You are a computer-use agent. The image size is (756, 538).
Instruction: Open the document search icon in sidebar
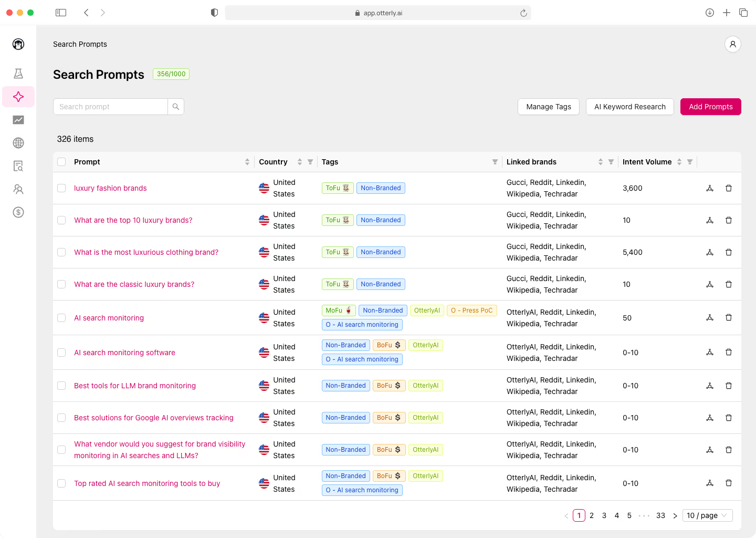coord(18,166)
